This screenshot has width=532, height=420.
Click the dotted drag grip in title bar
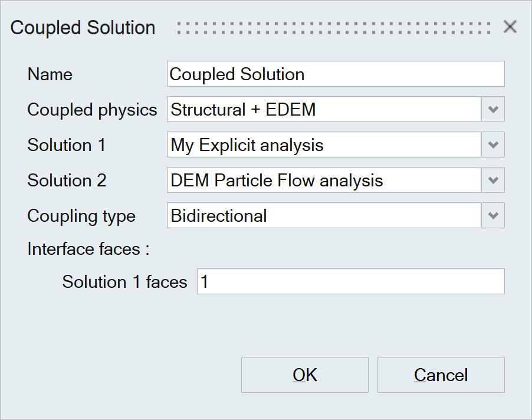click(333, 28)
